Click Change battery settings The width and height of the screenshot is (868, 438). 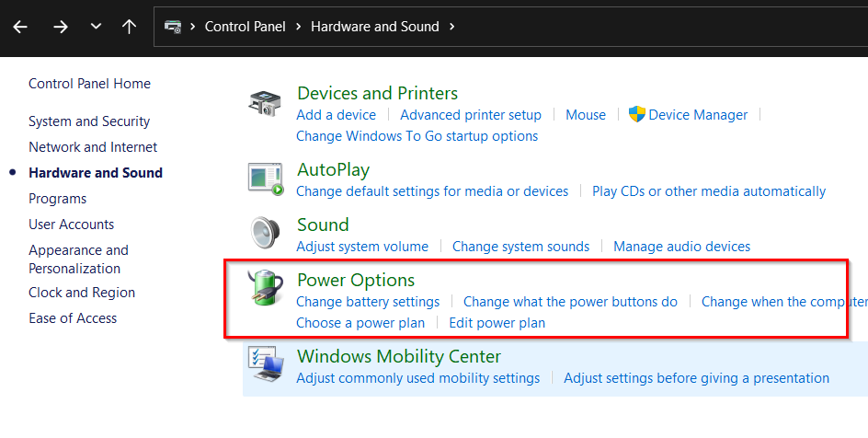click(x=368, y=302)
